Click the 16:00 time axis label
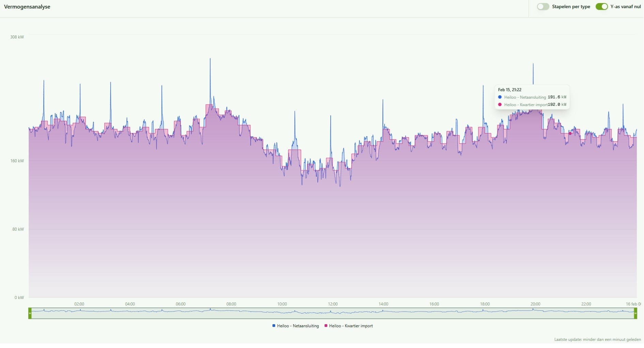644x348 pixels. click(434, 304)
